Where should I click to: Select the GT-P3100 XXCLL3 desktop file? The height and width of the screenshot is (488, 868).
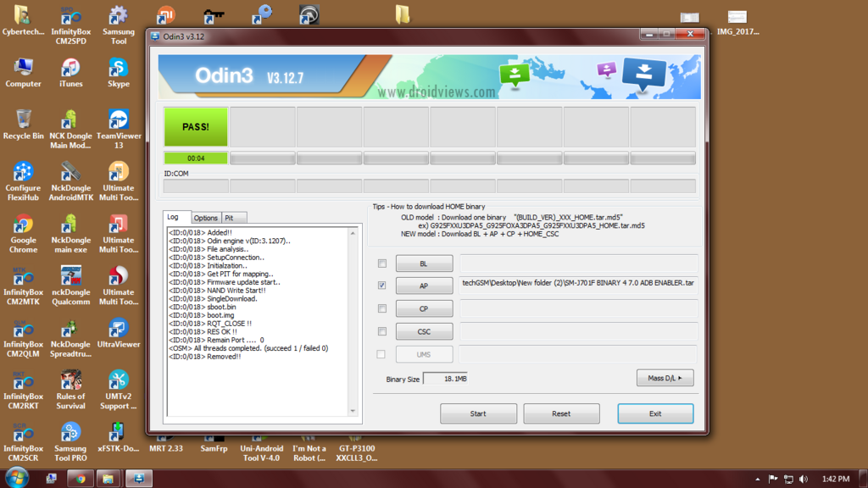(357, 448)
